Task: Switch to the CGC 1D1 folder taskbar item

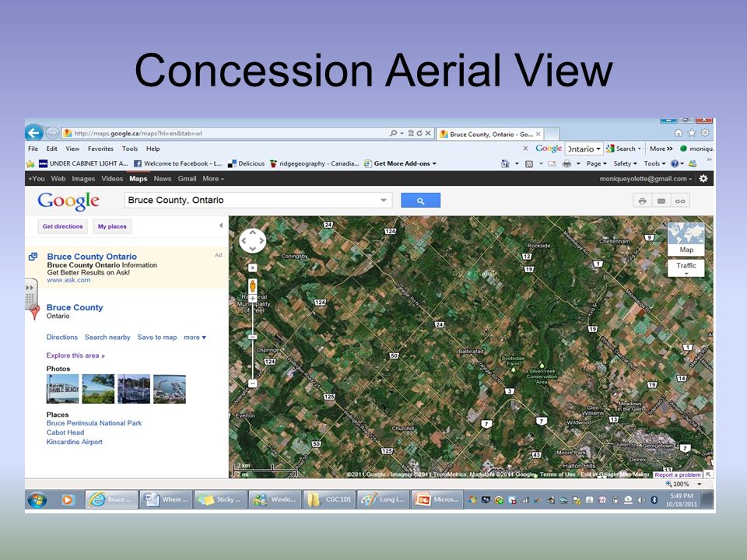Action: [x=329, y=499]
